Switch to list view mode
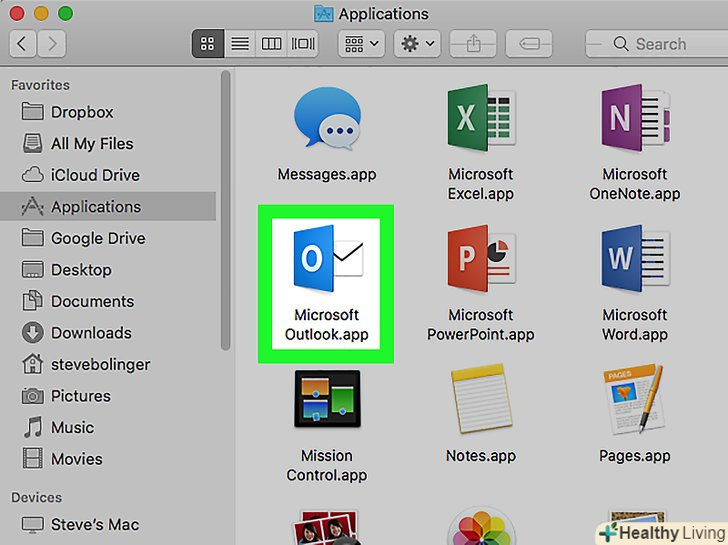This screenshot has height=545, width=728. click(x=240, y=44)
